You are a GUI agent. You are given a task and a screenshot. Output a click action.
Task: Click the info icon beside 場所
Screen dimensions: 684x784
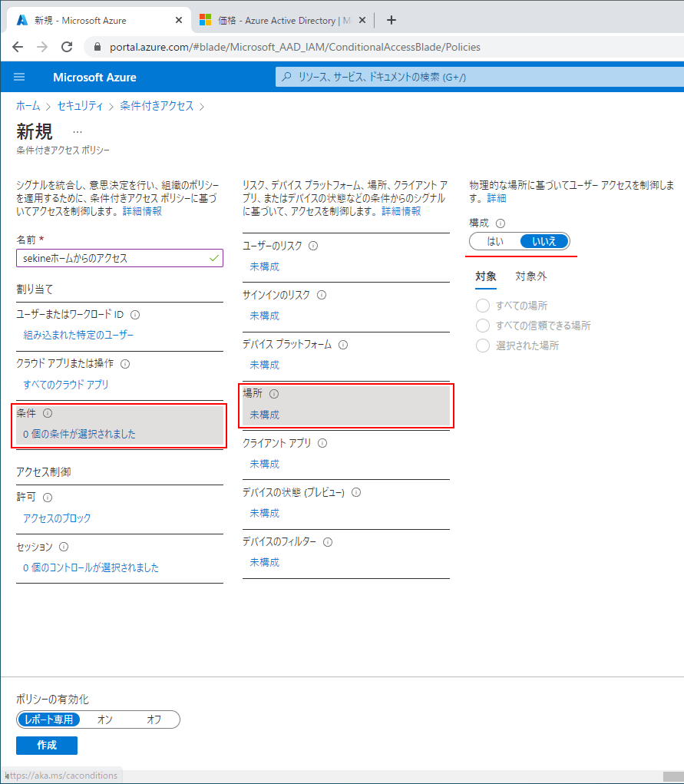275,392
